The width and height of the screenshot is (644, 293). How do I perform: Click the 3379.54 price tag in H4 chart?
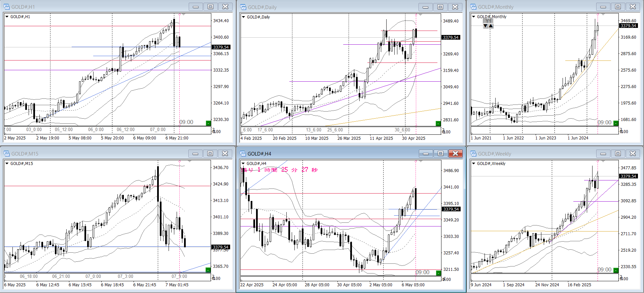[451, 209]
